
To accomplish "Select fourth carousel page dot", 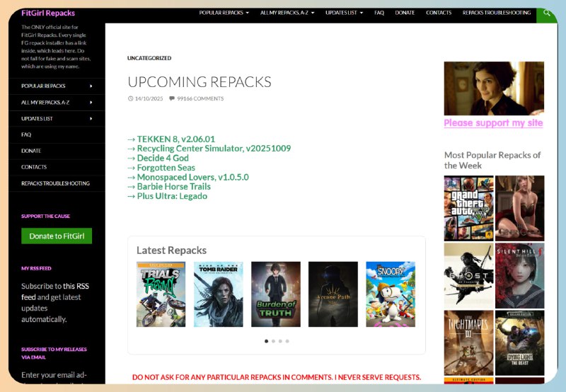I will click(287, 341).
